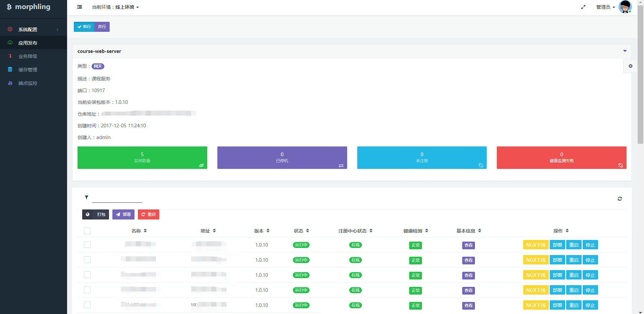Viewport: 644px width, 314px height.
Task: Expand the 系统配置 submenu chevron
Action: 58,29
